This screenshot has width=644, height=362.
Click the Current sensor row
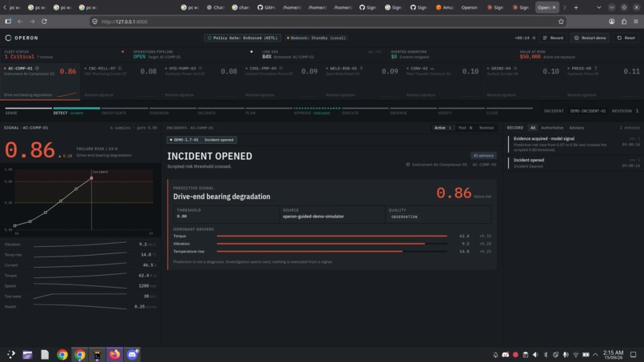click(80, 265)
